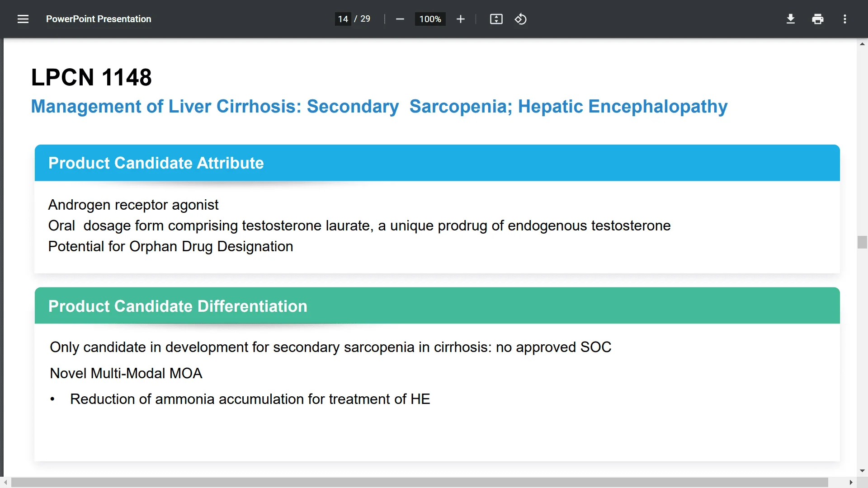Screen dimensions: 868x488
Task: Click the 'LPCN 1148' slide heading
Action: click(91, 77)
